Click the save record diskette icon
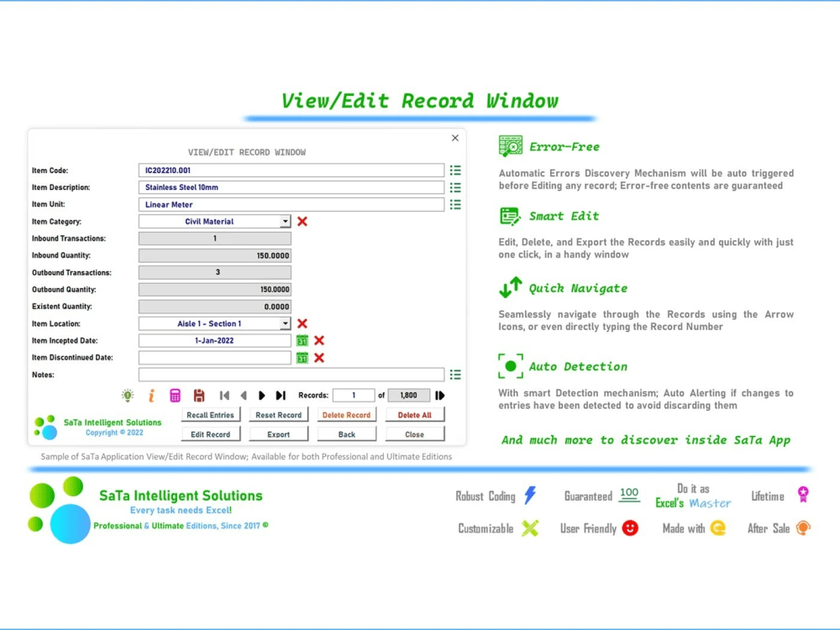 199,395
